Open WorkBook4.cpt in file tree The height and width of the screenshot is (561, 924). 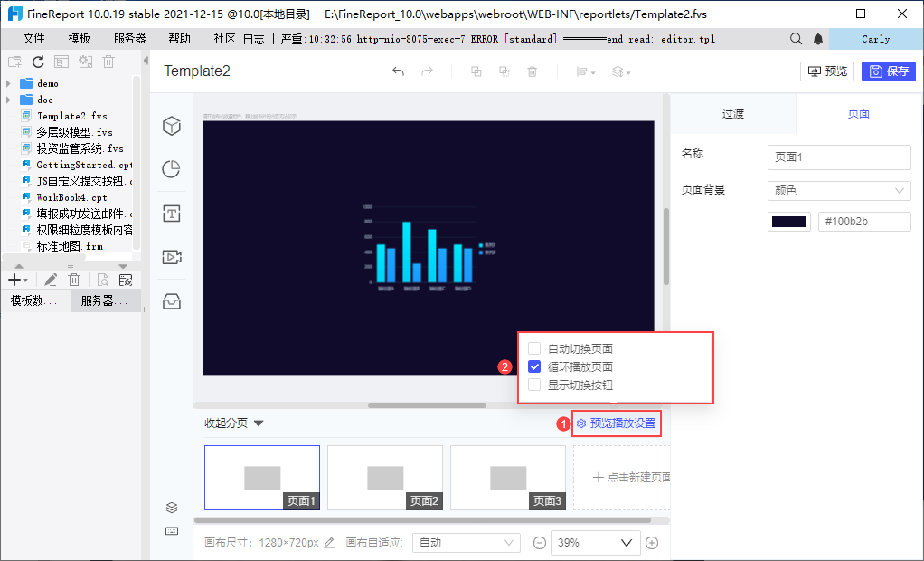click(x=72, y=197)
